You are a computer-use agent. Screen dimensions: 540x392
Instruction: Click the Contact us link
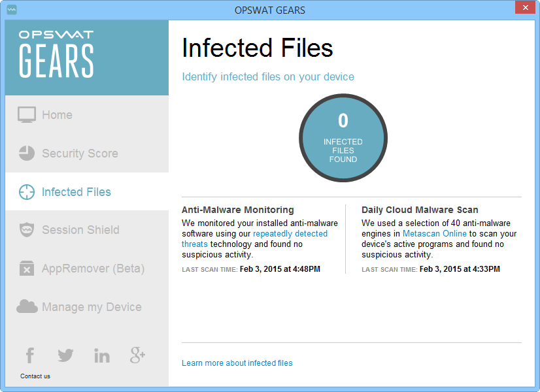(35, 376)
